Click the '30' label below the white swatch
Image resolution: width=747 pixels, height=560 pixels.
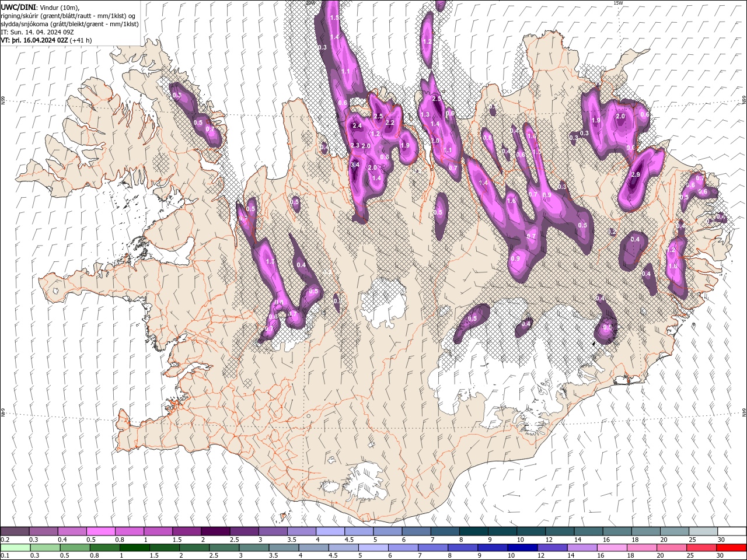coord(721,540)
